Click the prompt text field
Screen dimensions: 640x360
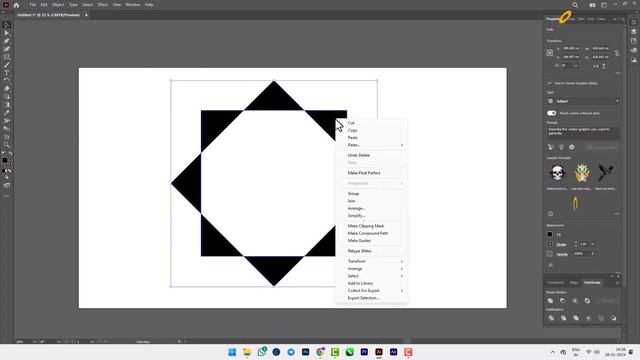[583, 133]
